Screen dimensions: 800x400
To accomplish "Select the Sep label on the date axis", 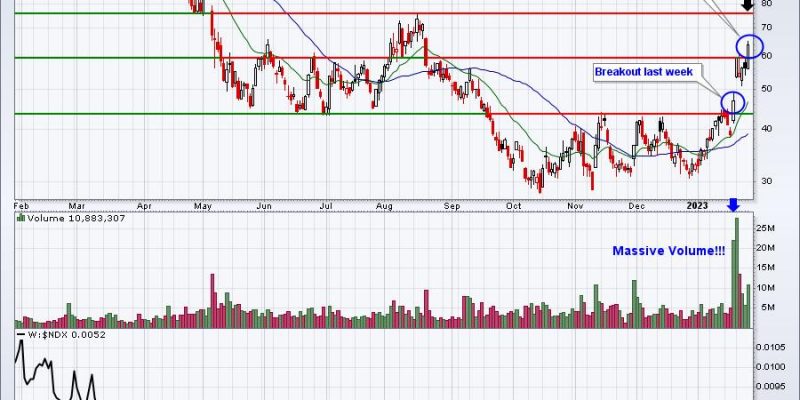I will (x=452, y=205).
